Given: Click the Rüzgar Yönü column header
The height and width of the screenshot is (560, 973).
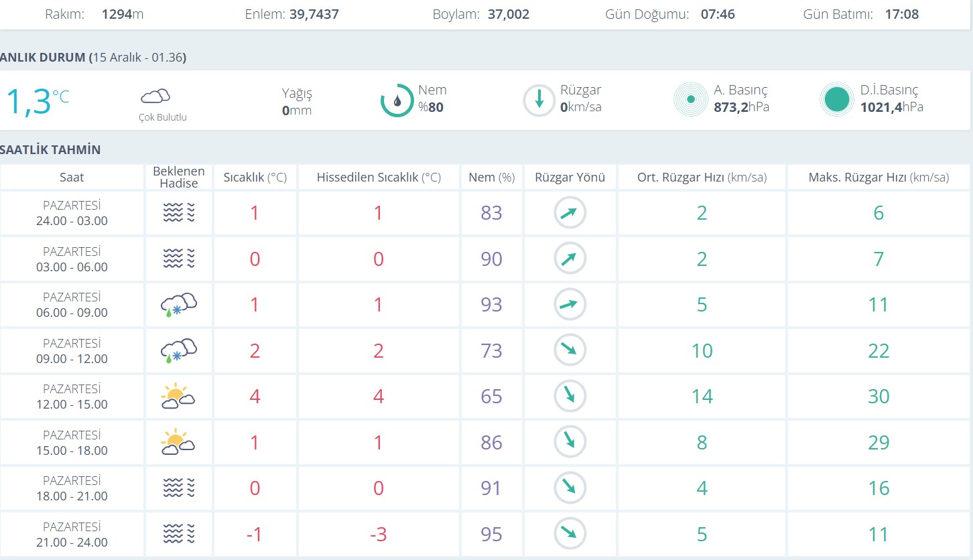Looking at the screenshot, I should (x=570, y=178).
